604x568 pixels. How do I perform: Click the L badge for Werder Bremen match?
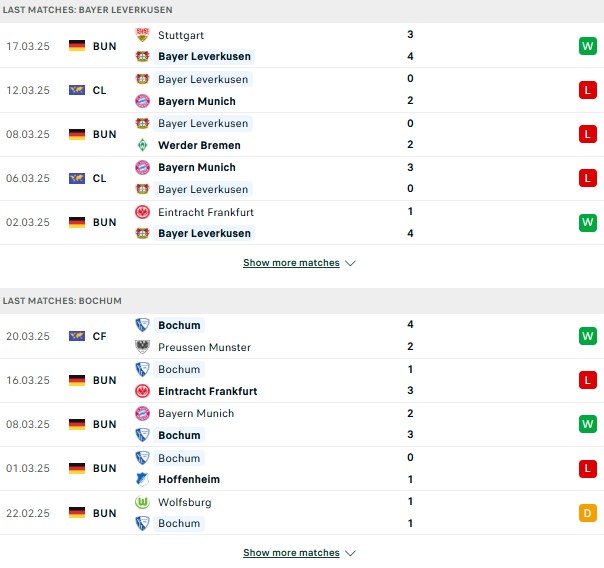click(587, 134)
